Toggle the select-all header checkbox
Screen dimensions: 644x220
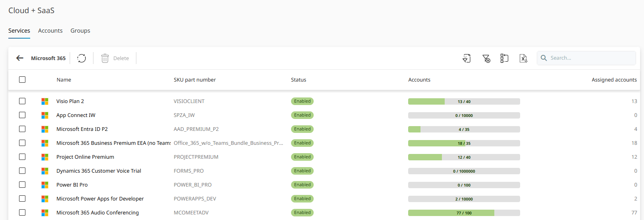[x=22, y=80]
